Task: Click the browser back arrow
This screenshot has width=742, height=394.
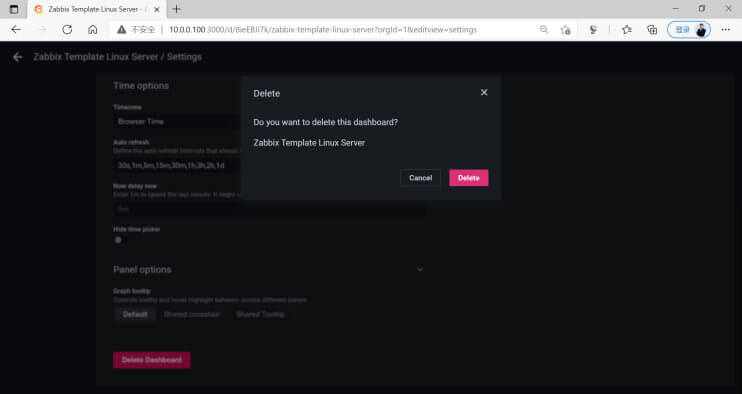Action: [x=16, y=29]
